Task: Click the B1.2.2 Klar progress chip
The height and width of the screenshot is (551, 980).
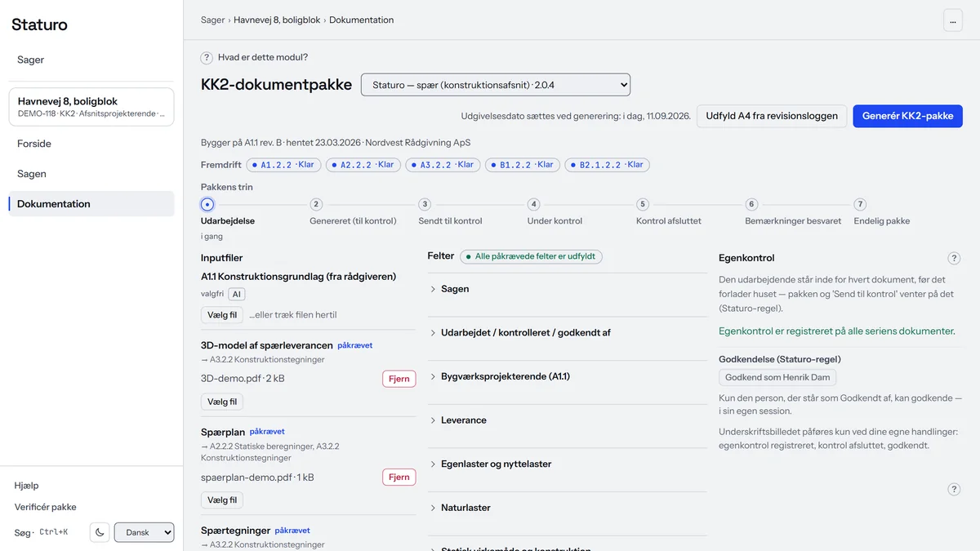Action: (x=522, y=165)
